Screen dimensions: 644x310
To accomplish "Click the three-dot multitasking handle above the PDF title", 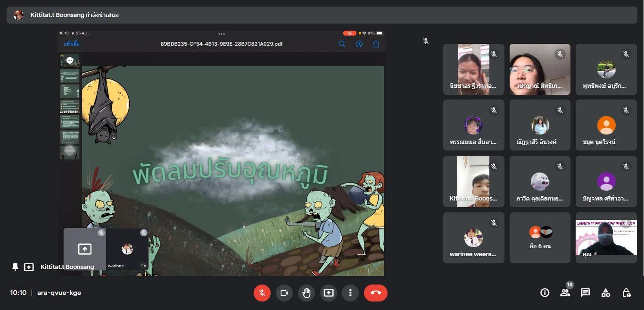I will pos(222,34).
